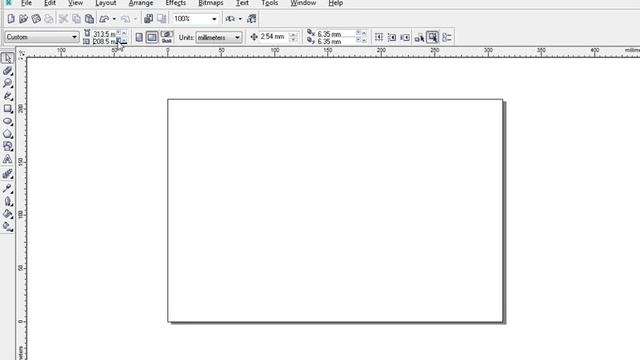
Task: Click the duplicate distance y 6.35 field
Action: 336,41
